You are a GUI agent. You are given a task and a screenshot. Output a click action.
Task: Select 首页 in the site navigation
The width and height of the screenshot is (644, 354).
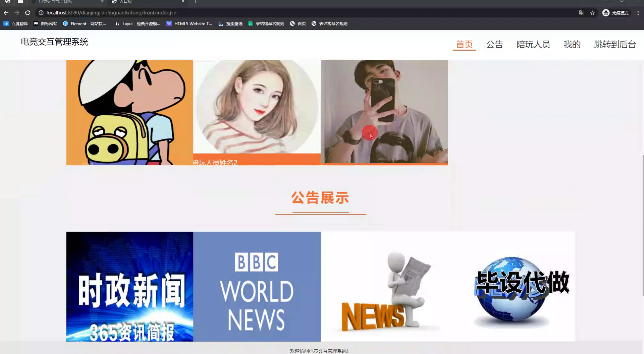coord(464,44)
